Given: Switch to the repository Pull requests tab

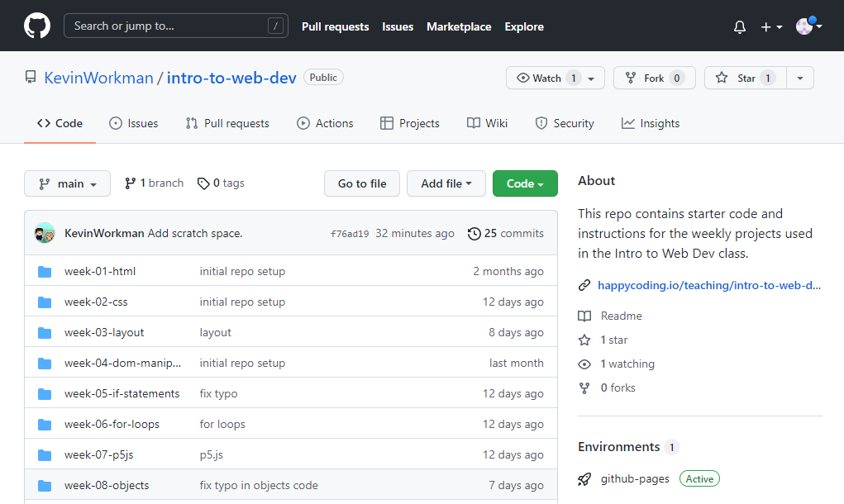Looking at the screenshot, I should tap(227, 123).
